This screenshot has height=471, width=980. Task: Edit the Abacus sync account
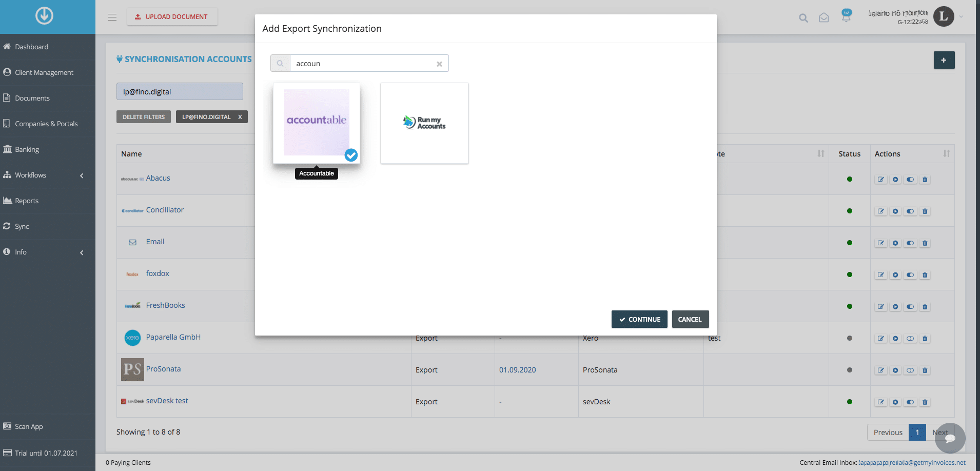point(881,180)
